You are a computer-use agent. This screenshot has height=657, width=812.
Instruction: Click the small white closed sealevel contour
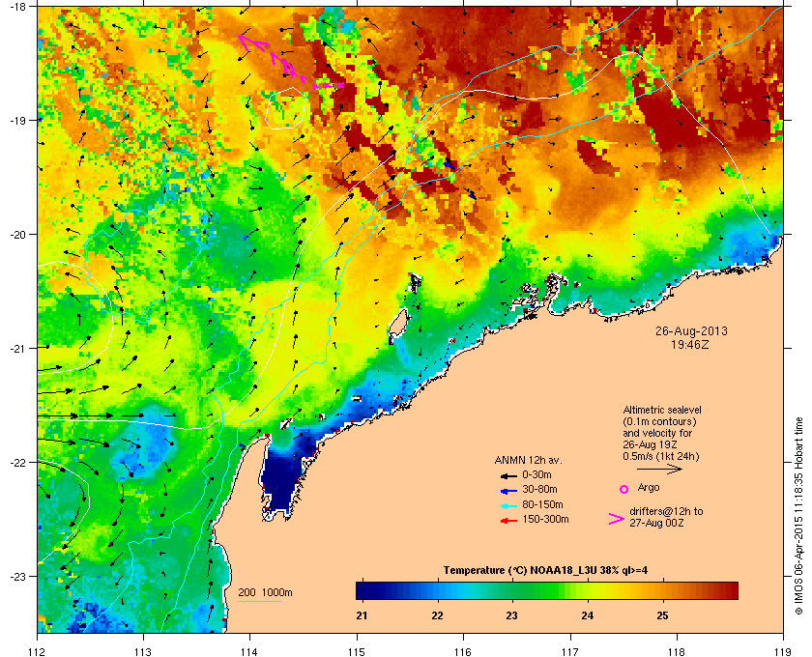[285, 108]
